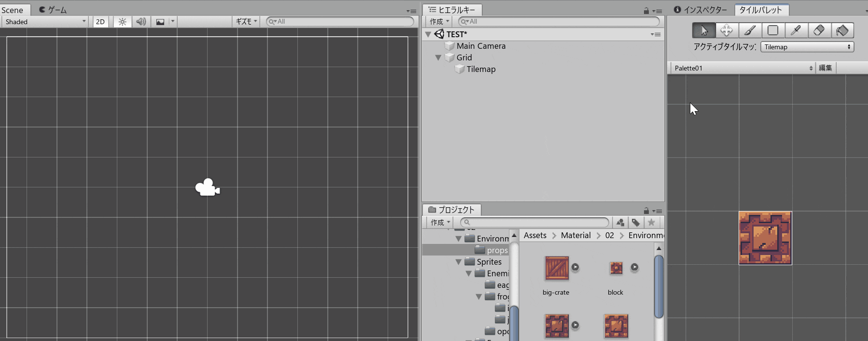The image size is (868, 341).
Task: Toggle the hierarchy panel lock icon
Action: tap(646, 11)
